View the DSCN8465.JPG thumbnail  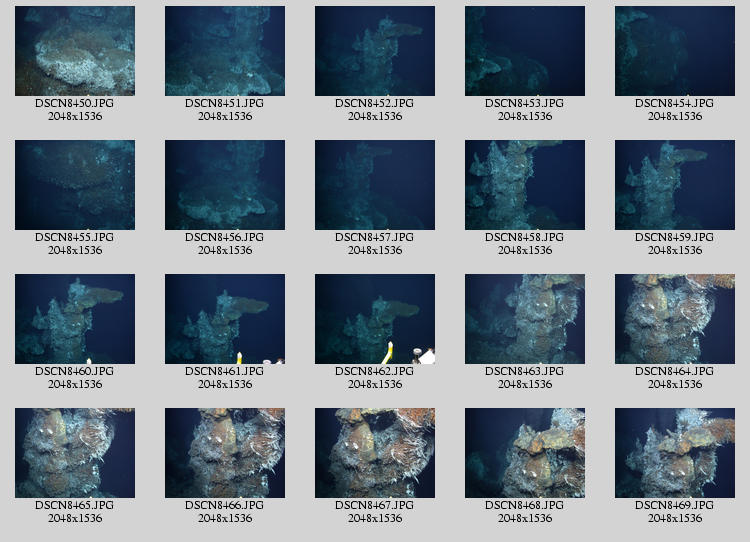[75, 453]
